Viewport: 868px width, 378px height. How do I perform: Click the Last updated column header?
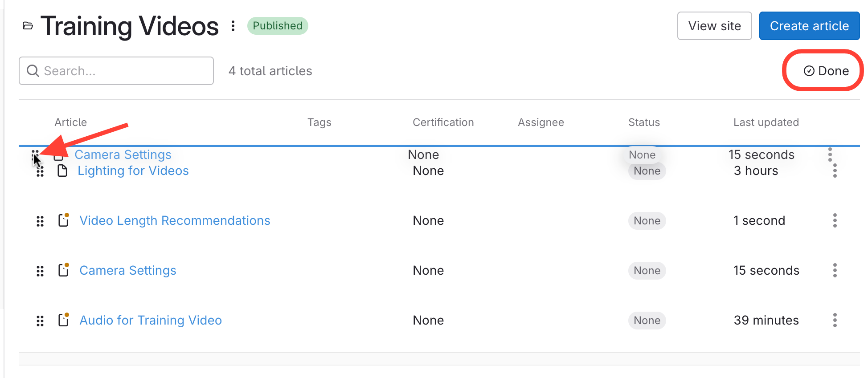pyautogui.click(x=766, y=122)
